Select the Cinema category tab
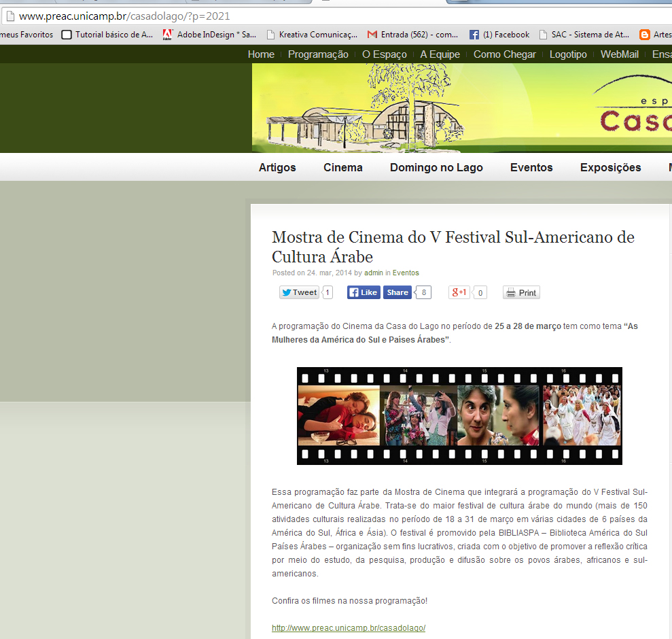This screenshot has height=639, width=672. [343, 167]
